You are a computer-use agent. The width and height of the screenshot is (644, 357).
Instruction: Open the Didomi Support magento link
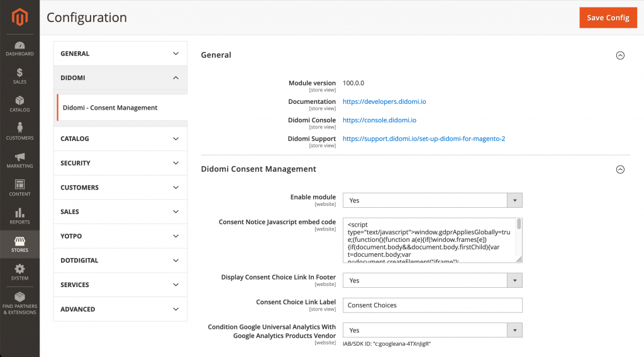tap(424, 139)
